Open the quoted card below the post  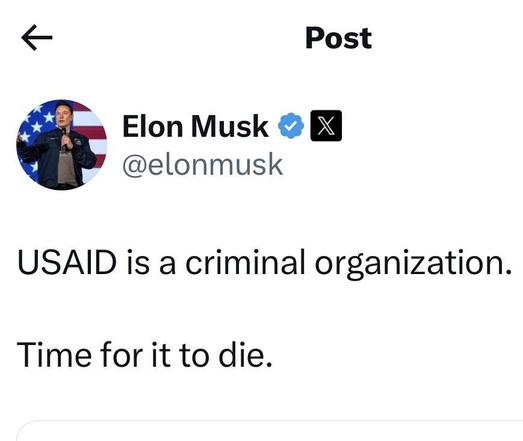tap(270, 431)
